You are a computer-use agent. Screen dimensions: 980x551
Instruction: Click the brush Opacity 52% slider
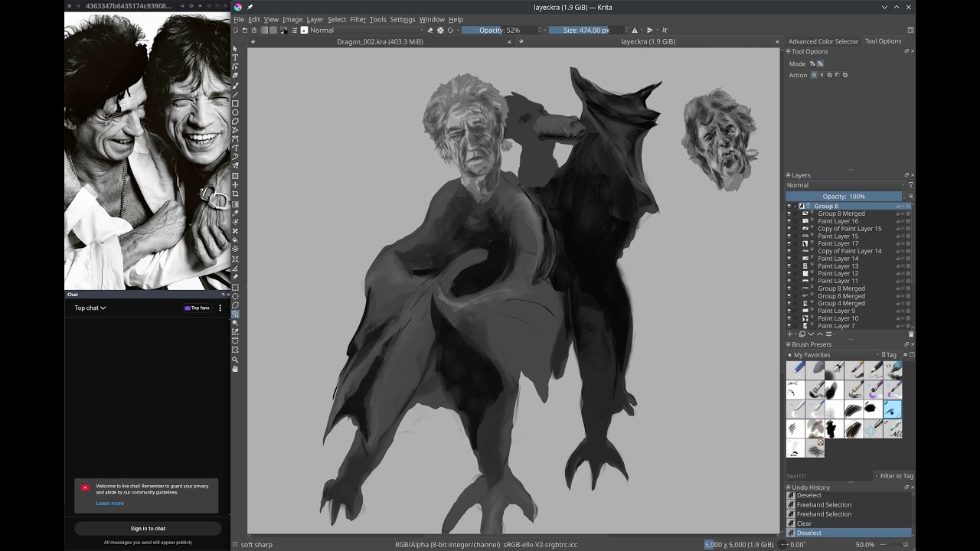tap(500, 31)
